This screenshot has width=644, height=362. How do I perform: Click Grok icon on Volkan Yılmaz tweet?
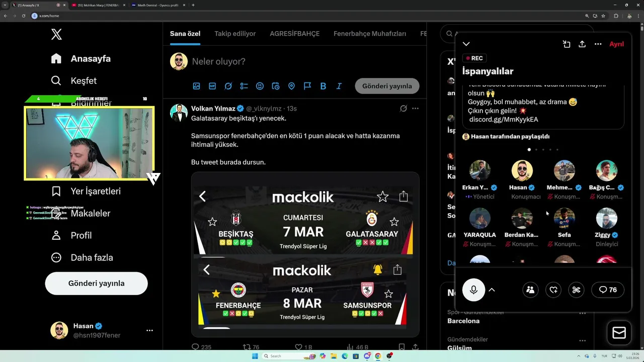(x=403, y=109)
